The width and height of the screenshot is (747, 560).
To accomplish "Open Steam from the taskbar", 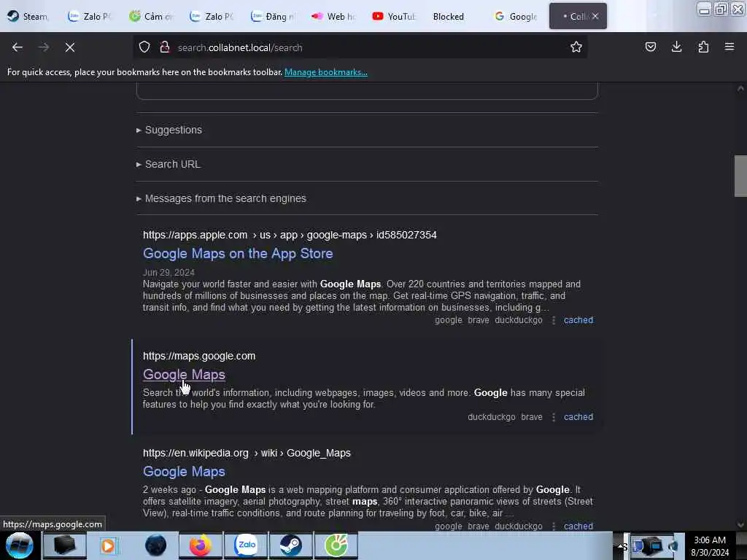I will 290,545.
